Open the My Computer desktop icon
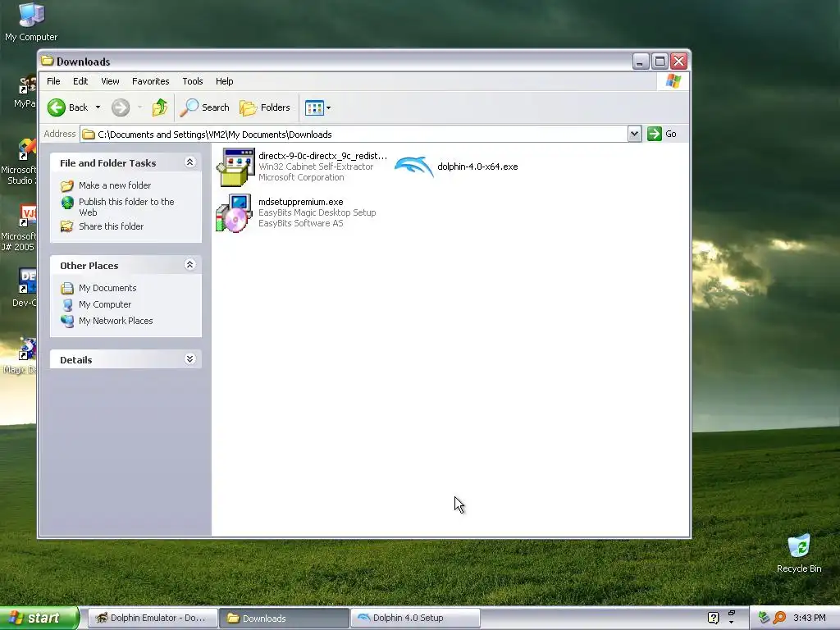The height and width of the screenshot is (630, 840). coord(31,22)
